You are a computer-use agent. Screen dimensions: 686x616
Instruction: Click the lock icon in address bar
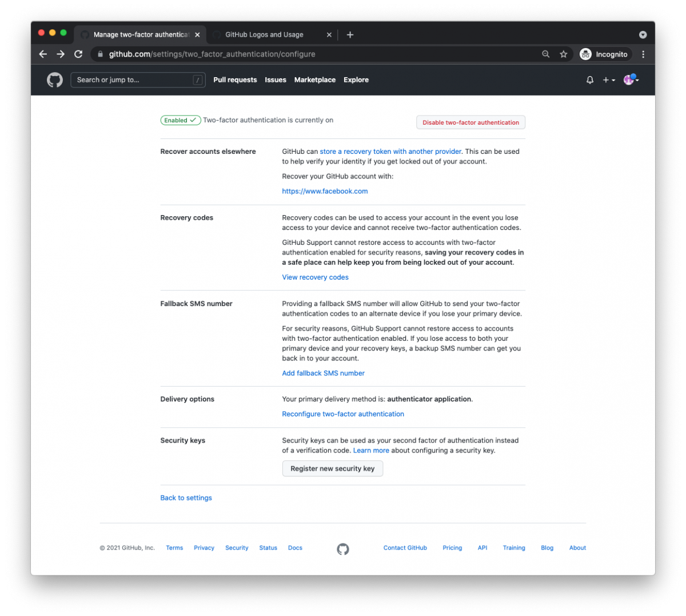coord(100,54)
